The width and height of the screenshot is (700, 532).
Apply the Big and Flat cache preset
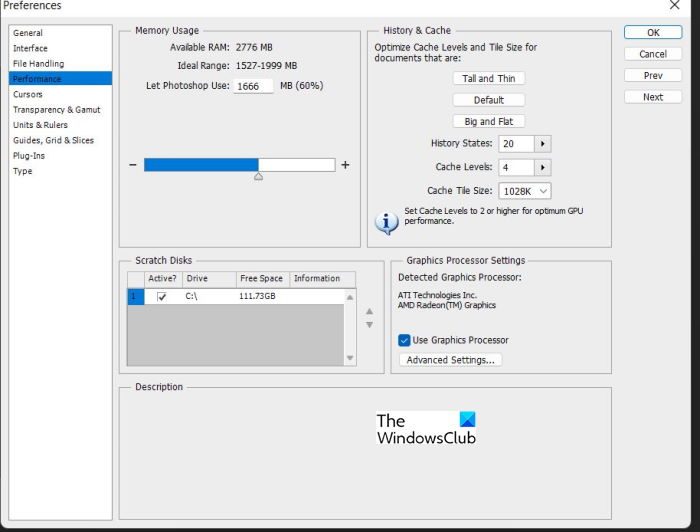pos(488,121)
